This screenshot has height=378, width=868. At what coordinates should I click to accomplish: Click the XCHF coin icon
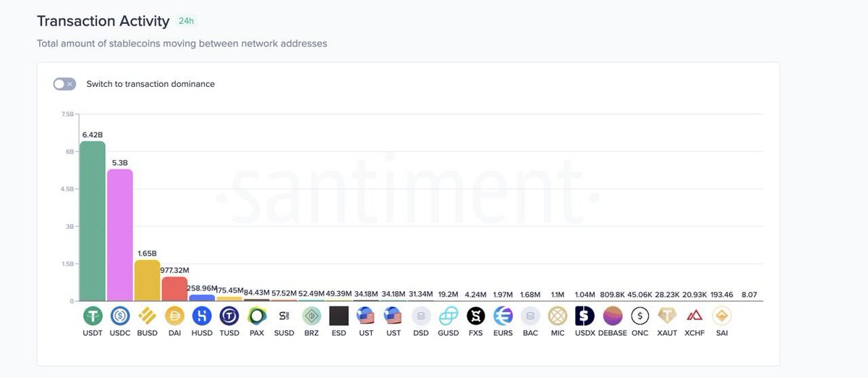694,316
